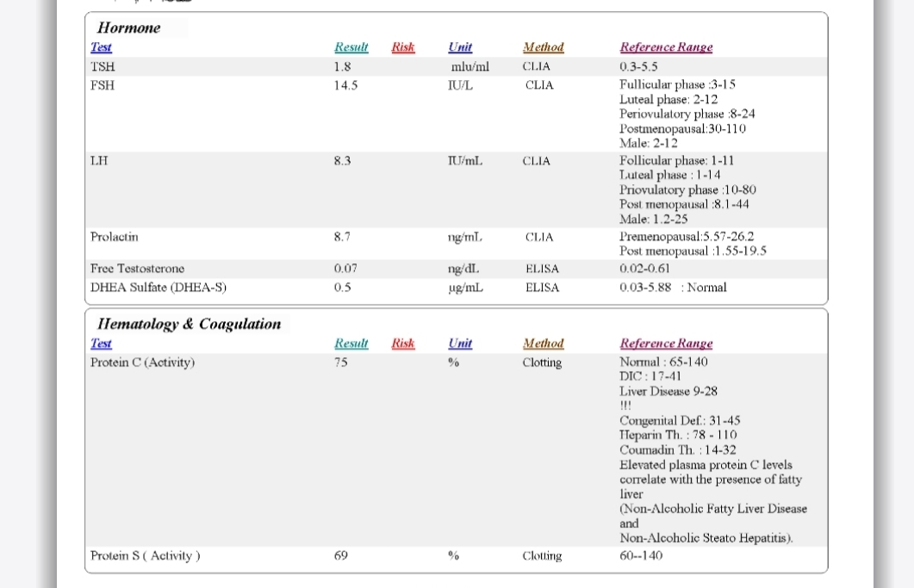Click the Hematology & Coagulation section heading
The image size is (914, 588).
pos(189,324)
